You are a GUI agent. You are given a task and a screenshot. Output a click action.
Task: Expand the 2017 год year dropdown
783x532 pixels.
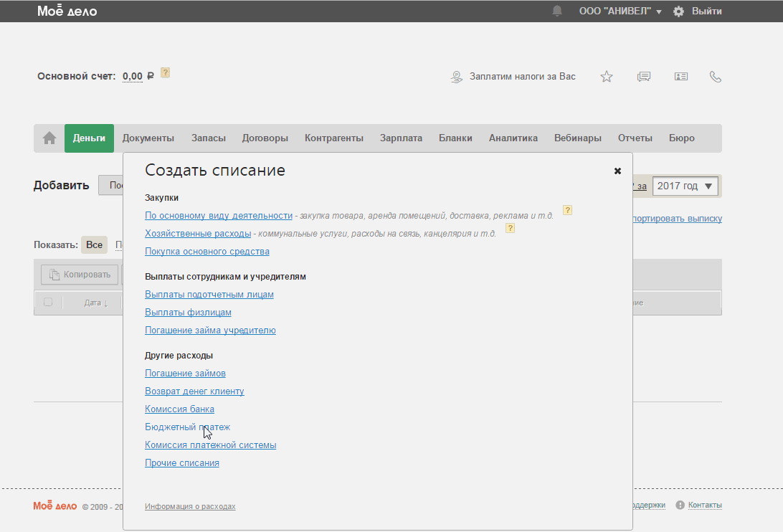click(686, 186)
